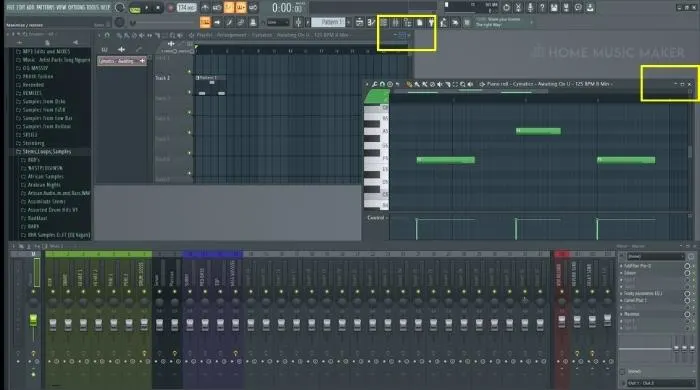Select the slice tool in piano roll toolbar
Screen dimensions: 700x390
coord(447,84)
